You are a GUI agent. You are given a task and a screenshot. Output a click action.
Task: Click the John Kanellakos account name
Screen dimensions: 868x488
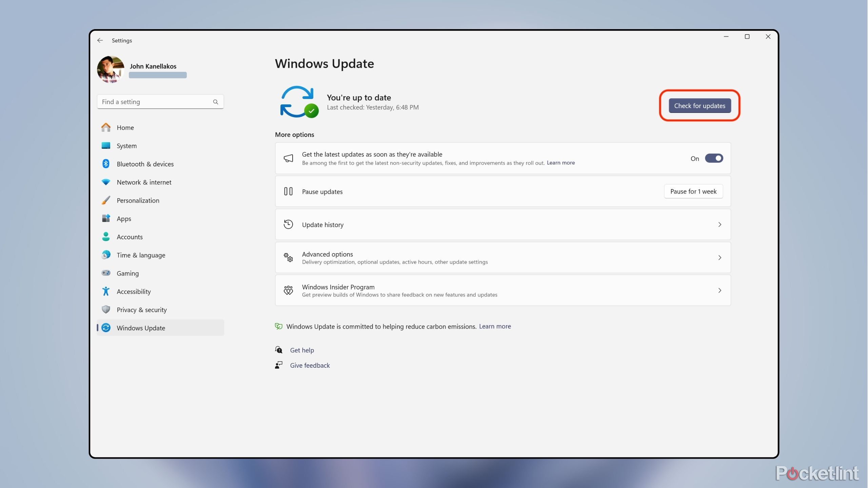tap(153, 66)
